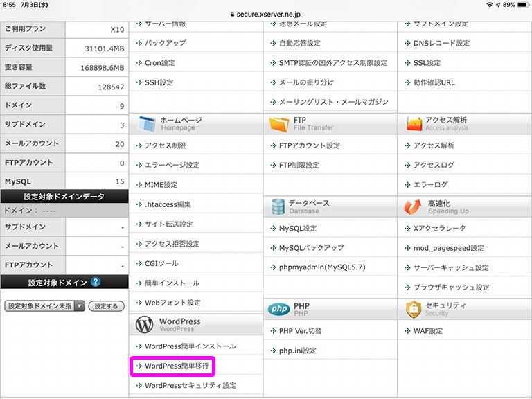Open mod_pagespeed設定
This screenshot has height=399, width=532.
(x=449, y=248)
